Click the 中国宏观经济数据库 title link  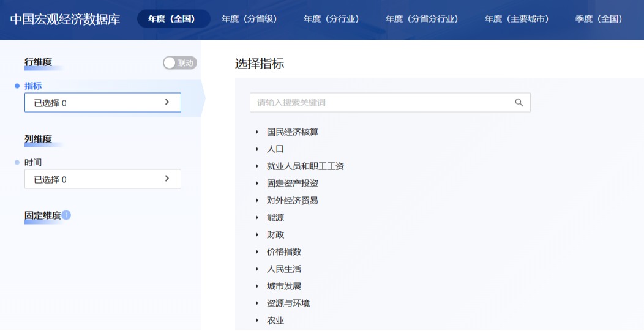(65, 19)
